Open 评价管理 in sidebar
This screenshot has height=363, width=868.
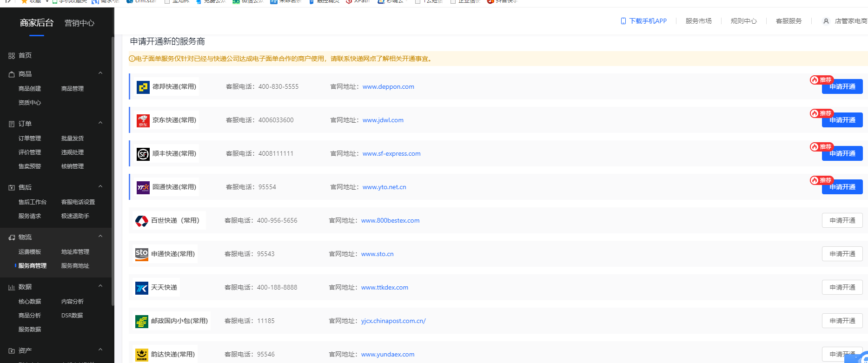point(30,152)
